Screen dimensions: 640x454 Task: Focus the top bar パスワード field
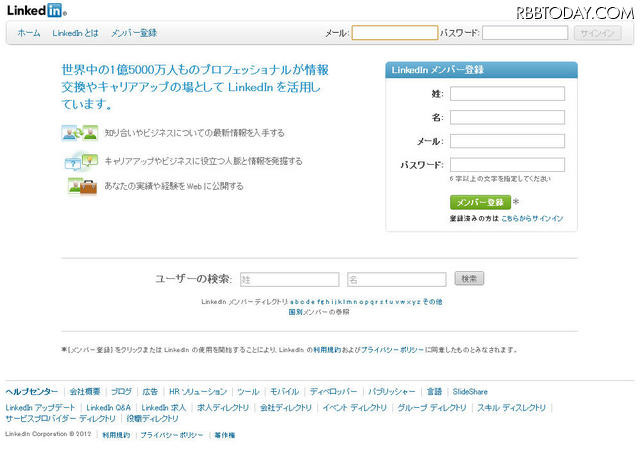(x=525, y=33)
